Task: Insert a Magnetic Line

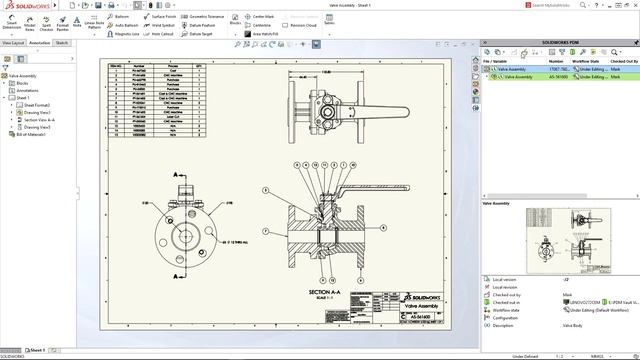Action: [x=123, y=34]
